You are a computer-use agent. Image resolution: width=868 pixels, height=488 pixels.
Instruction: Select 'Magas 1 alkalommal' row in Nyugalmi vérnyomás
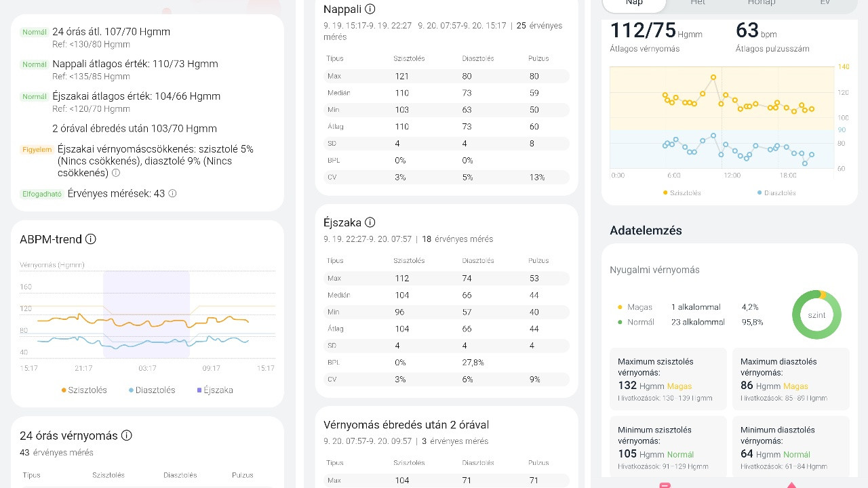tap(688, 307)
